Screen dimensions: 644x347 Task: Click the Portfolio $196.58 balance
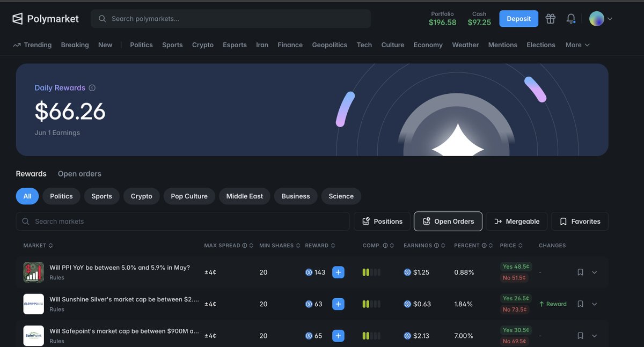pyautogui.click(x=442, y=19)
